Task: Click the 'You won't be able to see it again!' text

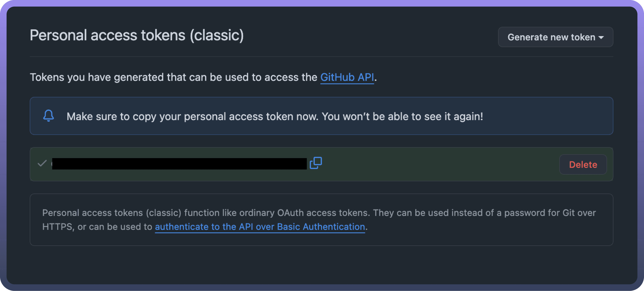Action: click(x=402, y=116)
